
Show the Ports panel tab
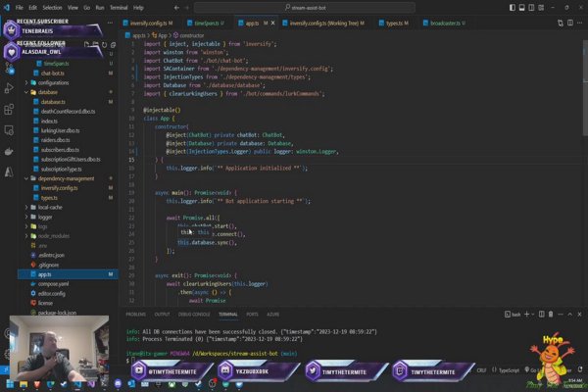[252, 315]
